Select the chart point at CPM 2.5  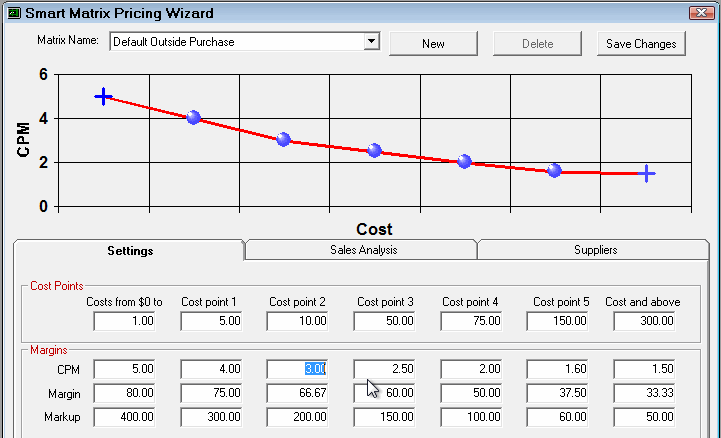point(374,150)
